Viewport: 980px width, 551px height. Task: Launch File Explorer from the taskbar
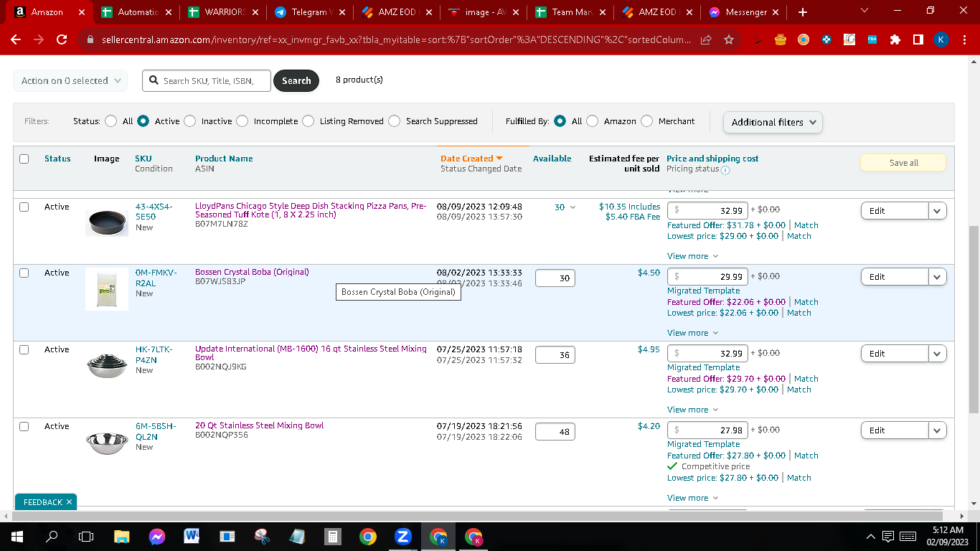coord(122,536)
